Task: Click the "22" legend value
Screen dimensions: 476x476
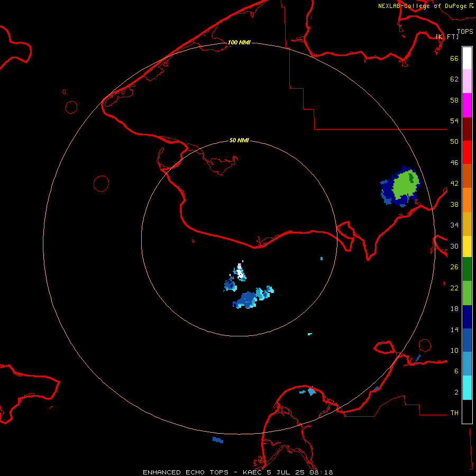Action: 454,288
